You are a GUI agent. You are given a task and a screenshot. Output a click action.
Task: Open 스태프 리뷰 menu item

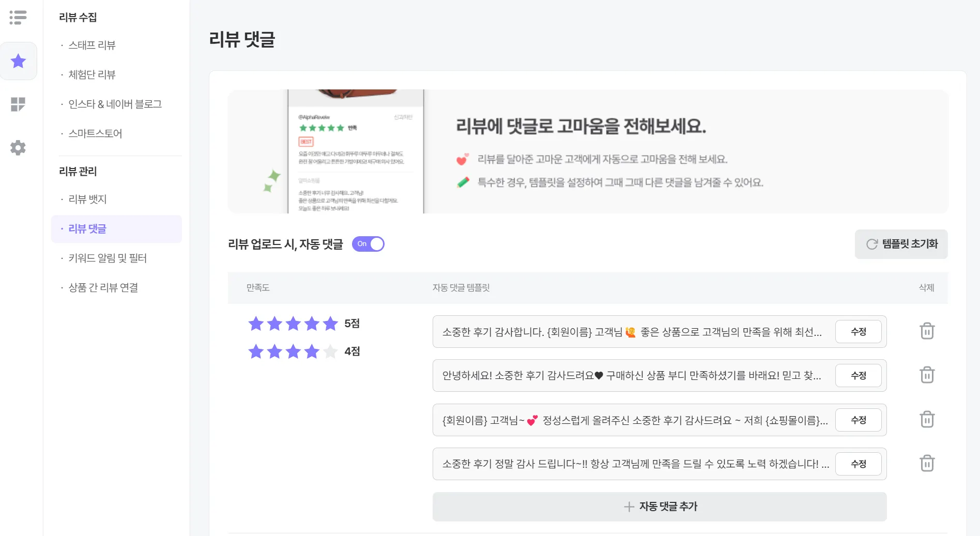click(x=92, y=45)
